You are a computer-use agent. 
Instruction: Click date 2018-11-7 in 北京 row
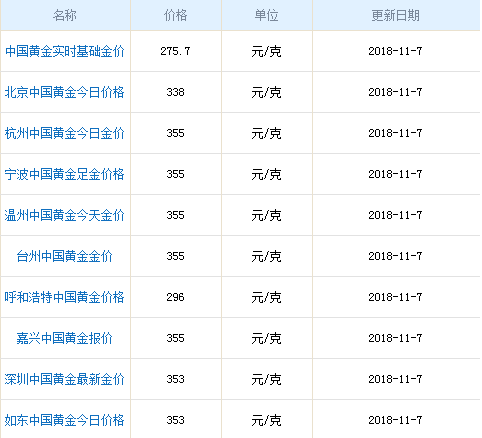395,92
